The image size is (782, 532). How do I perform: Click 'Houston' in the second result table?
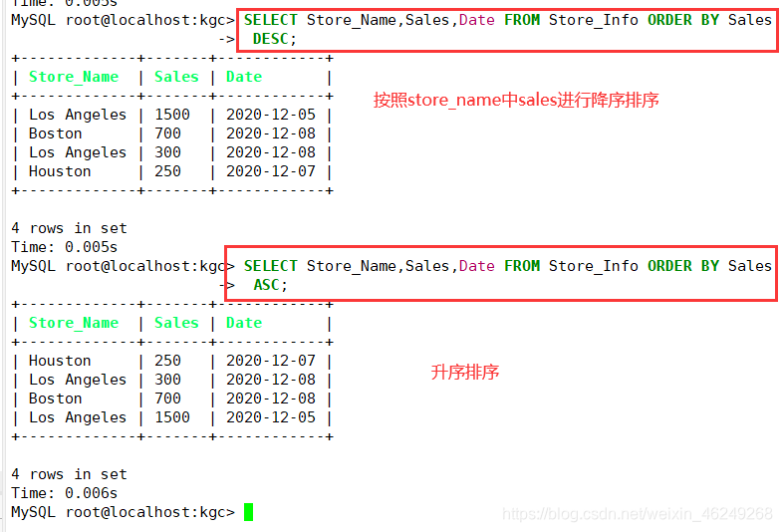pyautogui.click(x=60, y=361)
